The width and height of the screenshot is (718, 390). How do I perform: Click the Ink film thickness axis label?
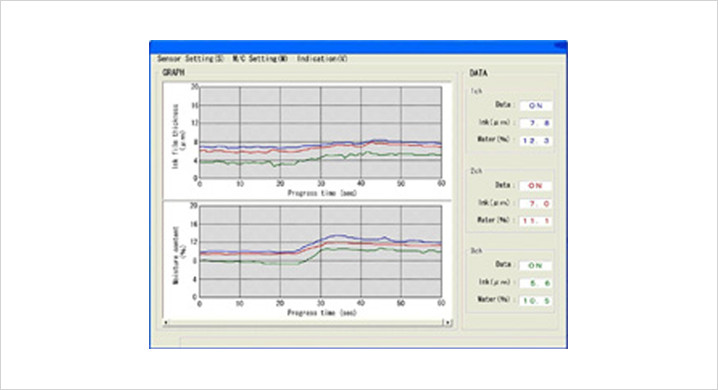click(x=178, y=136)
